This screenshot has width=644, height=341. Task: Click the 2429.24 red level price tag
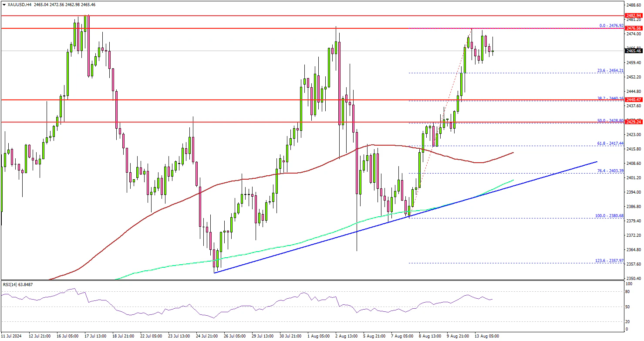coord(634,123)
